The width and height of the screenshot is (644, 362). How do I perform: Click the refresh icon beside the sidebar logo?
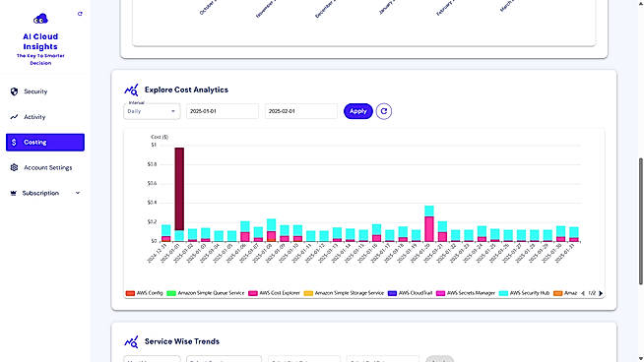pos(80,14)
